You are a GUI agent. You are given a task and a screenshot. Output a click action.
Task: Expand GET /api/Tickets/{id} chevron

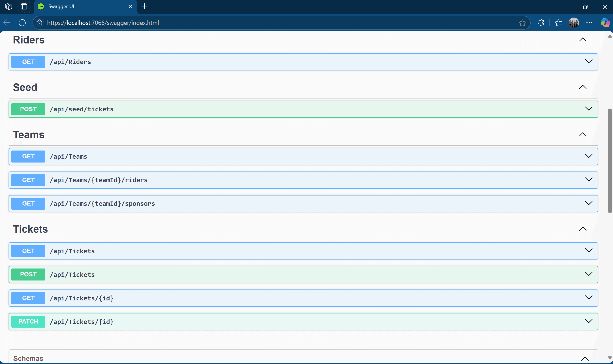588,298
